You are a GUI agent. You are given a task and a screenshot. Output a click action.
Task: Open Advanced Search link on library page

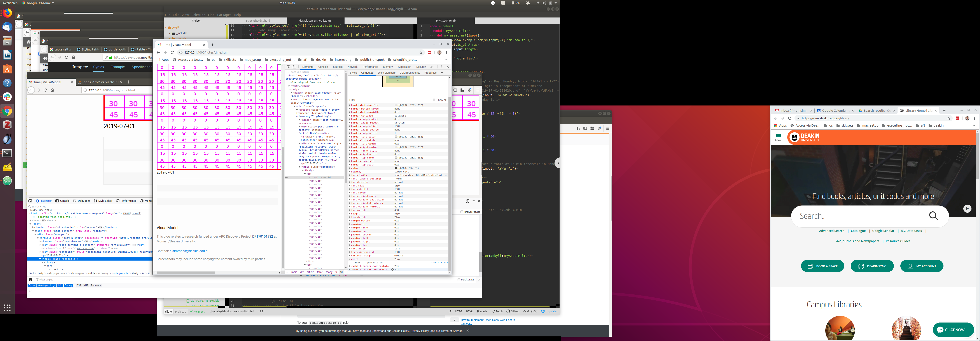[x=831, y=231]
